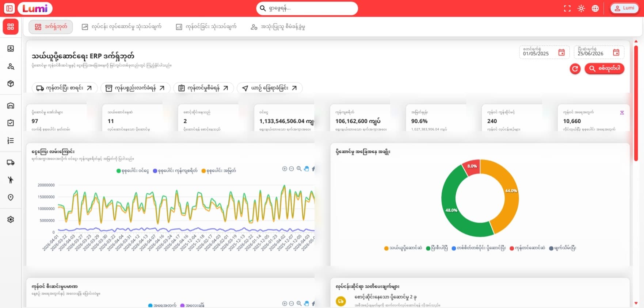Click the package box icon in sidebar
The image size is (644, 308).
(x=11, y=84)
